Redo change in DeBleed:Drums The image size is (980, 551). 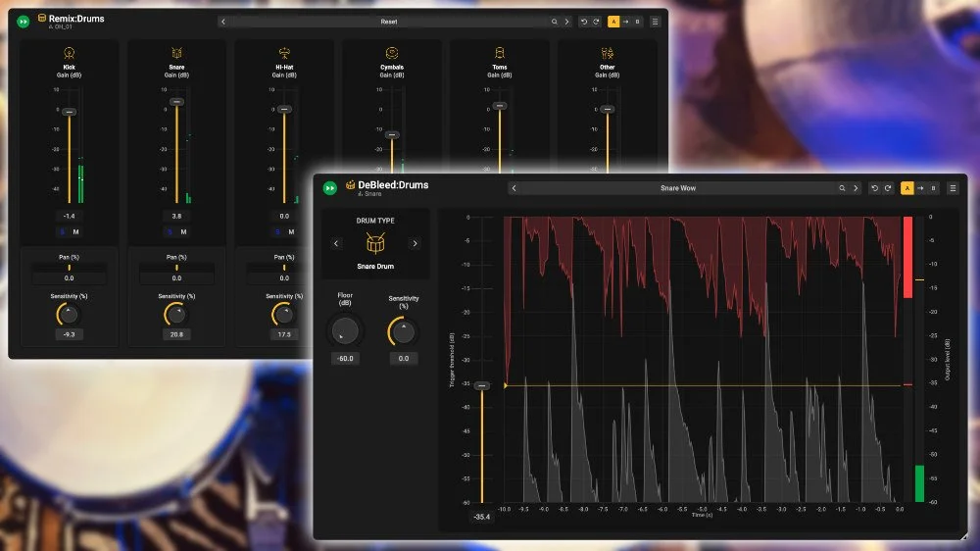point(888,188)
